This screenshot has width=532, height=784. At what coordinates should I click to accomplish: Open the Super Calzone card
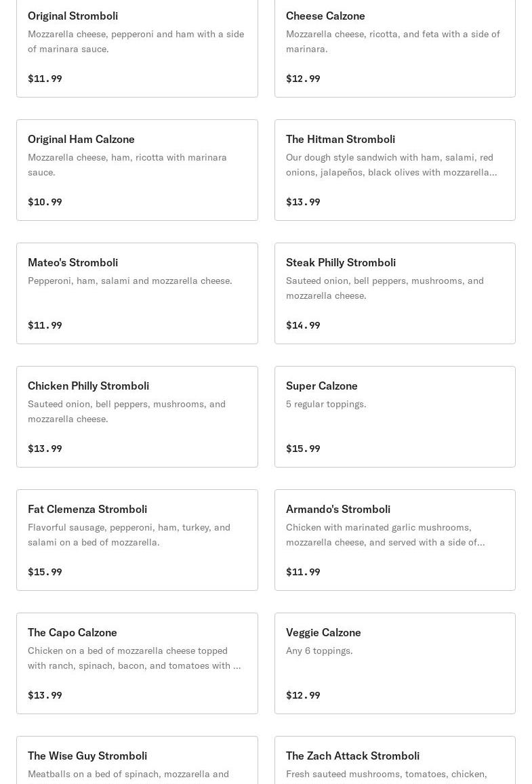click(x=394, y=416)
